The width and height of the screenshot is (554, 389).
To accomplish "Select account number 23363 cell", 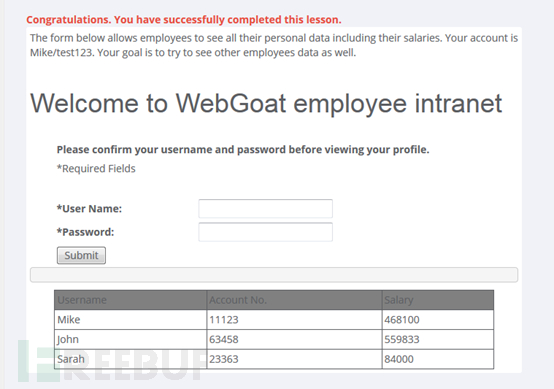I will click(x=294, y=359).
